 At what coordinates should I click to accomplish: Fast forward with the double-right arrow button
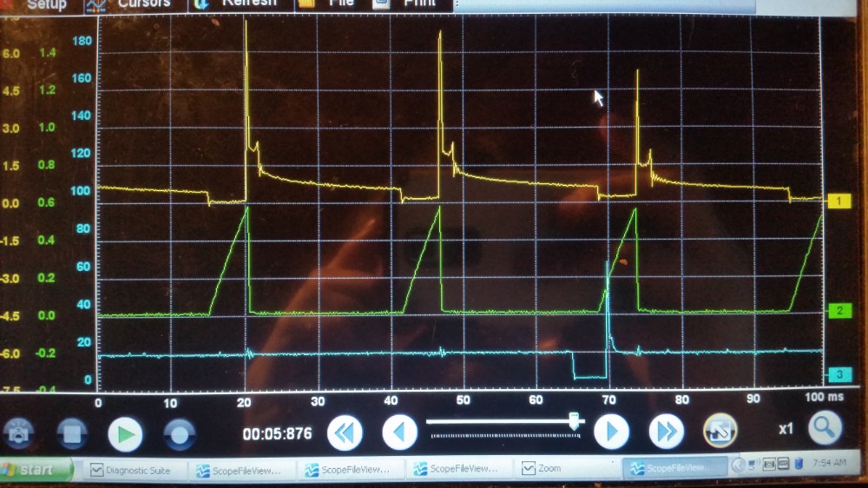pyautogui.click(x=667, y=432)
